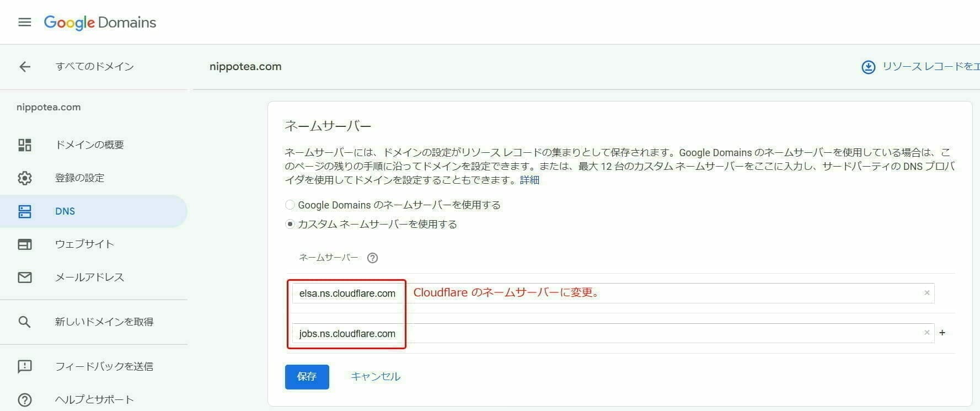Click the Google Domains logo
Image resolution: width=980 pixels, height=411 pixels.
pos(100,22)
